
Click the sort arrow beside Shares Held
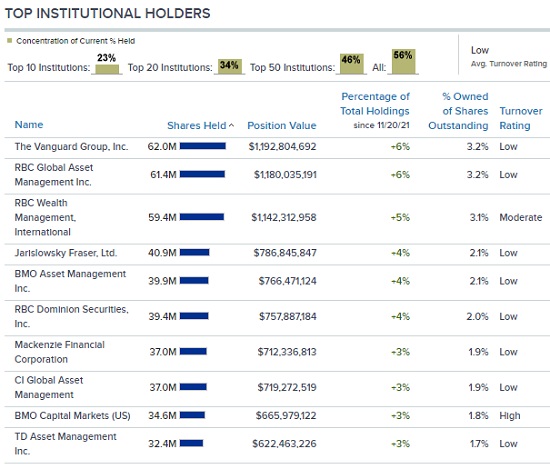point(231,125)
